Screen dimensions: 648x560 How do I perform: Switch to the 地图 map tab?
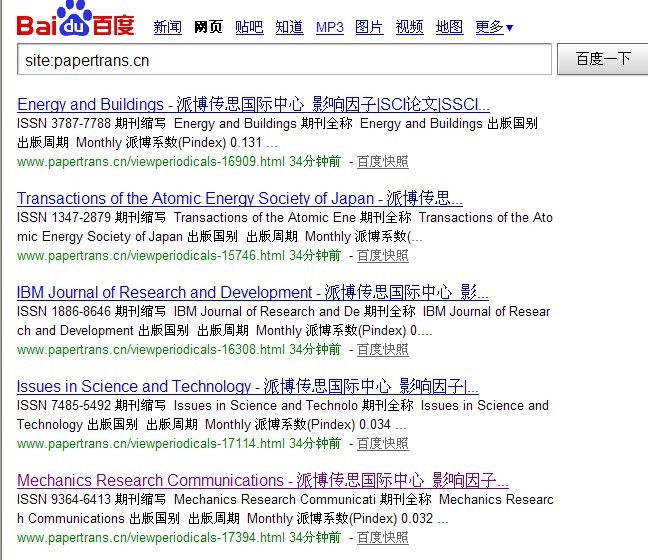[x=449, y=27]
